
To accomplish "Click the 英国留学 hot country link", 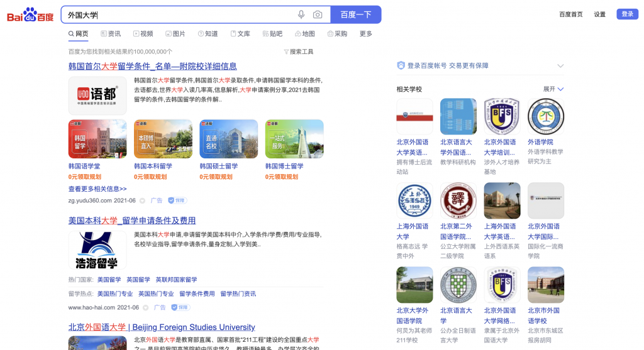I will pos(138,280).
